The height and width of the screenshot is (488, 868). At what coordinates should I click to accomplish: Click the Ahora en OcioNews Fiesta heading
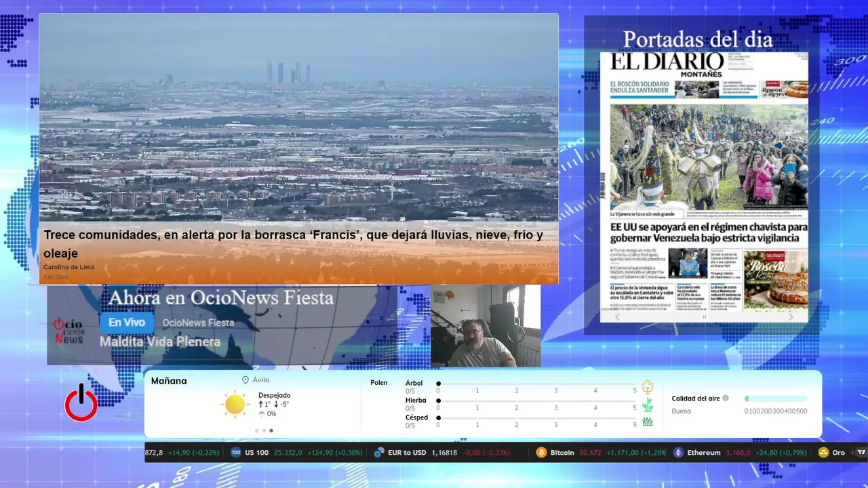click(221, 298)
